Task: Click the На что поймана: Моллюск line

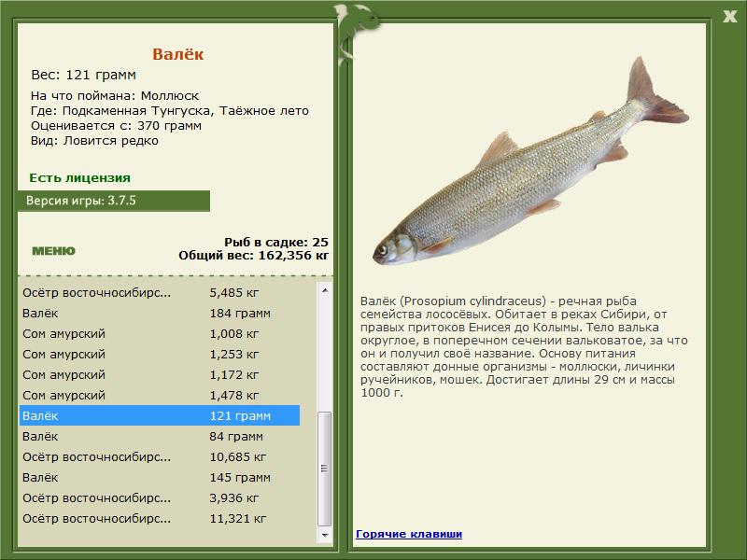Action: [115, 96]
